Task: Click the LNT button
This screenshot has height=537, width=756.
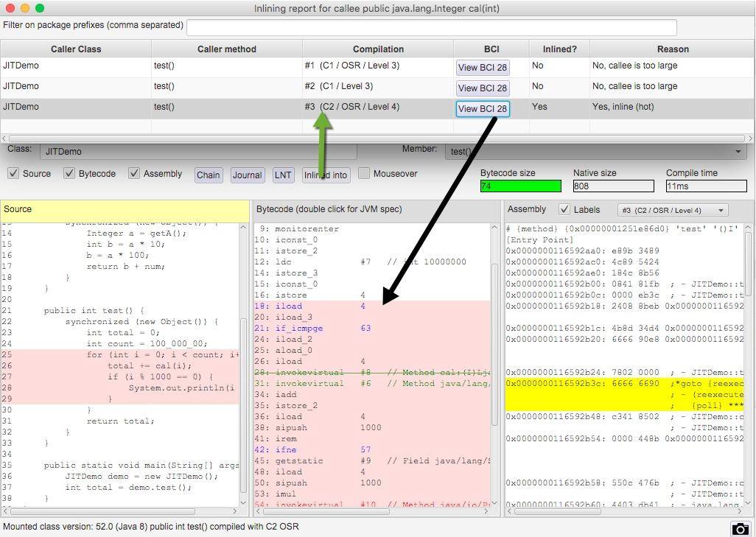Action: (283, 175)
